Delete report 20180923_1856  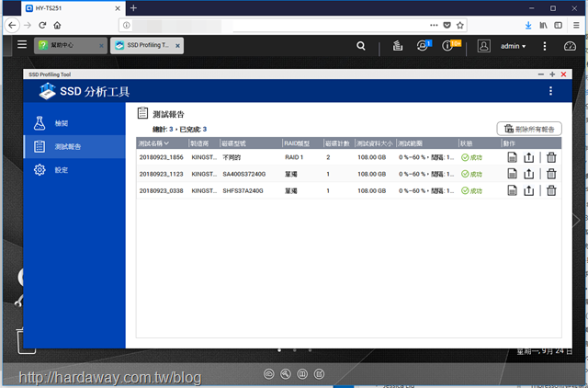tap(551, 157)
